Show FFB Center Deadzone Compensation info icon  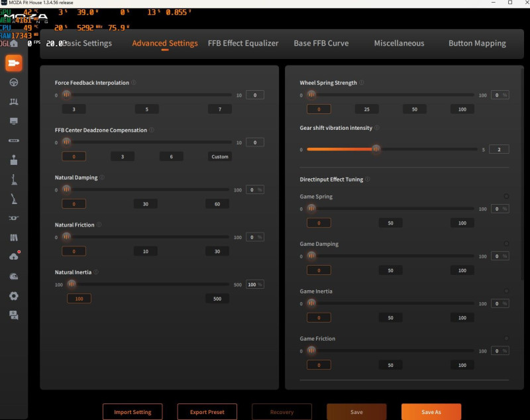click(152, 130)
